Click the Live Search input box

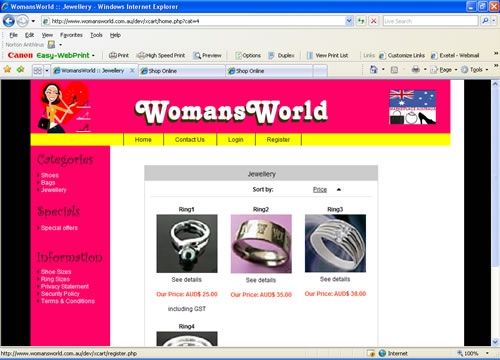click(x=430, y=21)
